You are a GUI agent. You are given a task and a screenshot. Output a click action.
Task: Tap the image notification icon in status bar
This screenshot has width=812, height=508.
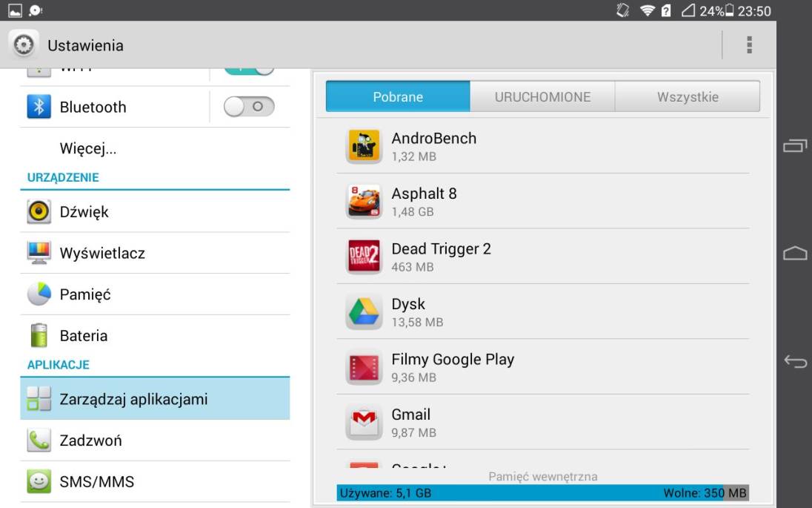[x=15, y=10]
